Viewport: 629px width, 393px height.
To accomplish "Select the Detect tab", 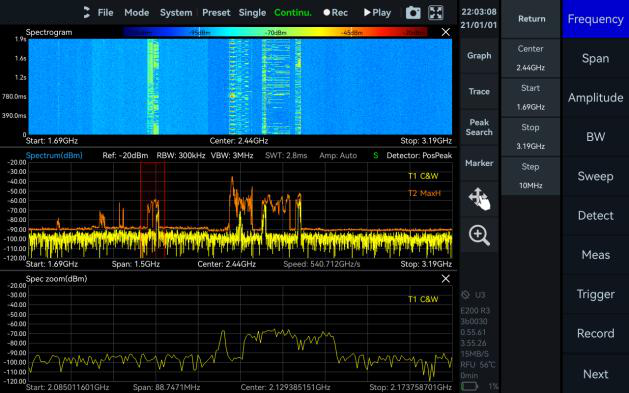I will pos(595,215).
